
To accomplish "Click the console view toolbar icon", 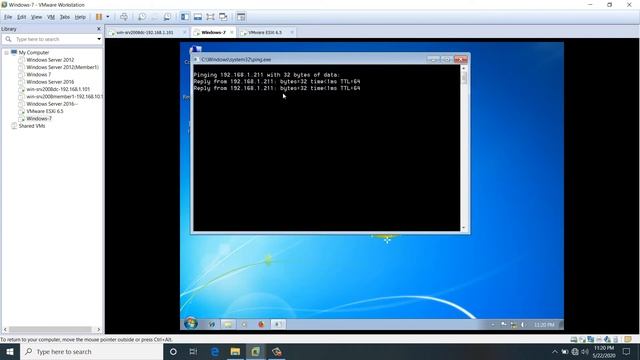I will pos(241,17).
